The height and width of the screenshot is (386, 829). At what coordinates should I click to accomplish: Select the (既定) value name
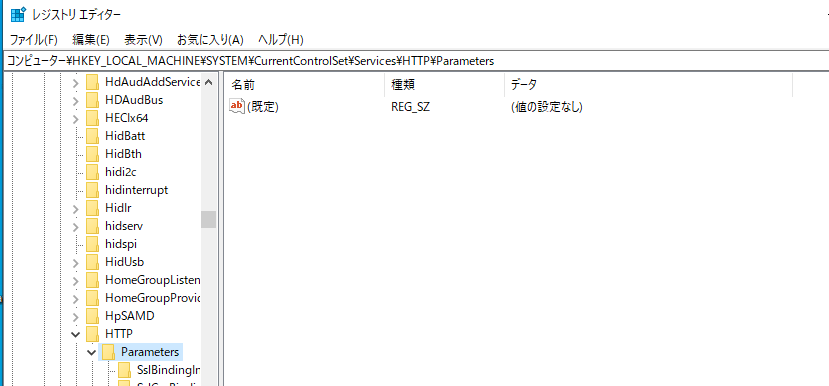coord(263,107)
